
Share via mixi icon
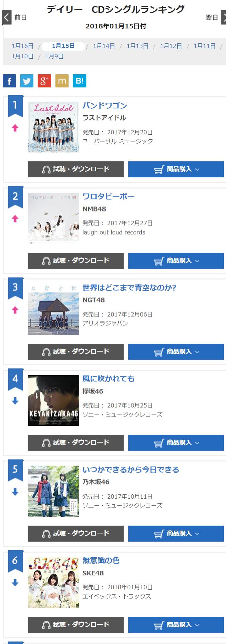62,81
